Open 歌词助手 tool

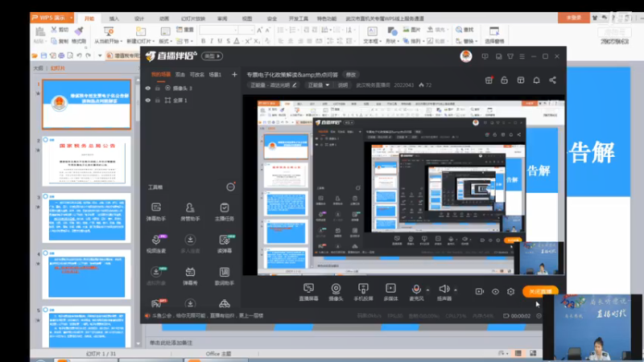pyautogui.click(x=225, y=276)
